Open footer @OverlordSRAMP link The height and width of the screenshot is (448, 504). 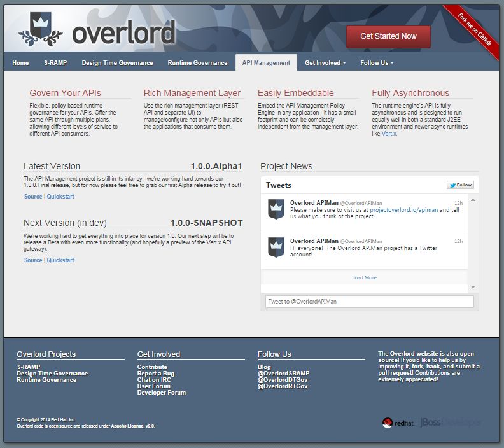pos(284,374)
